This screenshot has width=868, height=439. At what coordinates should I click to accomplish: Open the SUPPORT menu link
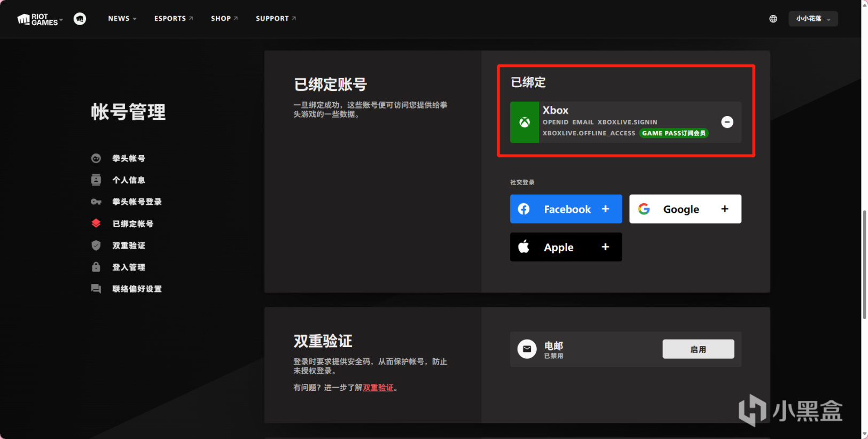(276, 19)
